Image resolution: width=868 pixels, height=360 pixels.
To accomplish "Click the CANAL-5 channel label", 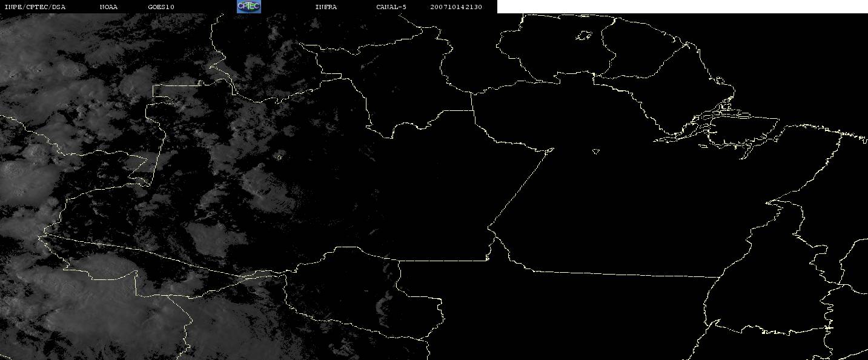I will (391, 7).
